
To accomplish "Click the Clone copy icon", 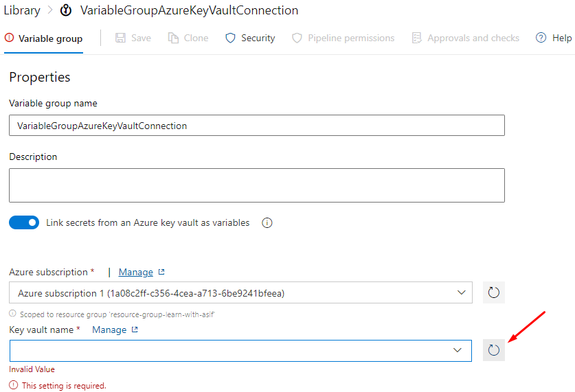I will [173, 38].
